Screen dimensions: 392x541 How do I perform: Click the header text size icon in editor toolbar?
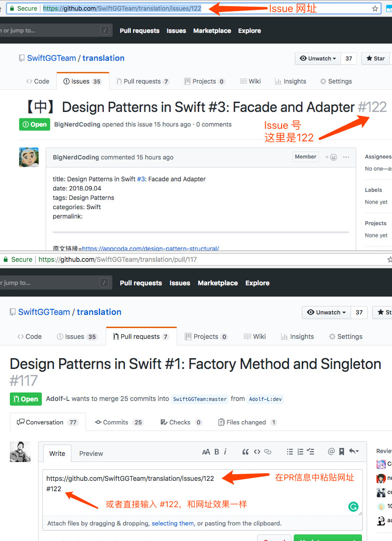pyautogui.click(x=206, y=452)
